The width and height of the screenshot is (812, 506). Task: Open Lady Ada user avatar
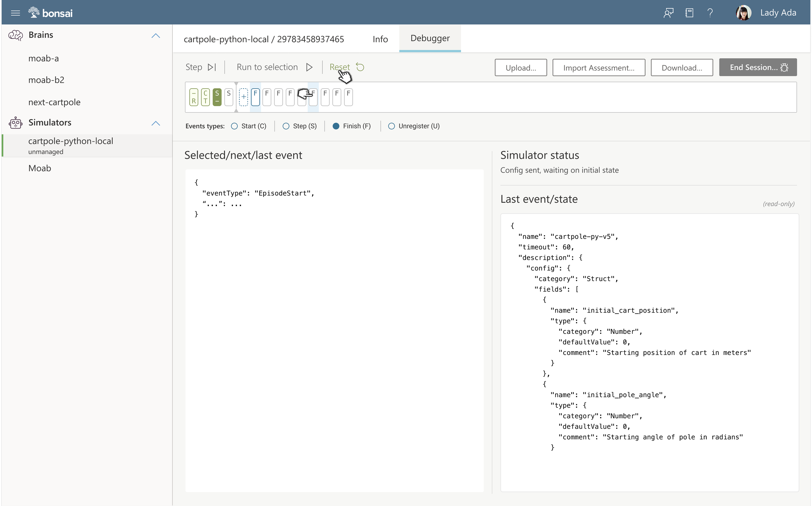pyautogui.click(x=743, y=13)
